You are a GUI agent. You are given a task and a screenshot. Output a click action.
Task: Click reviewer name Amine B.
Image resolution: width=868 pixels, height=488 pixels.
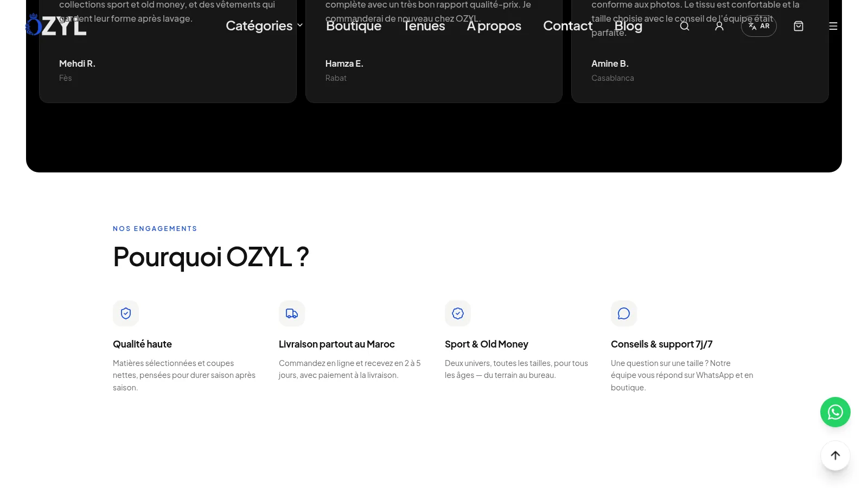pos(610,63)
